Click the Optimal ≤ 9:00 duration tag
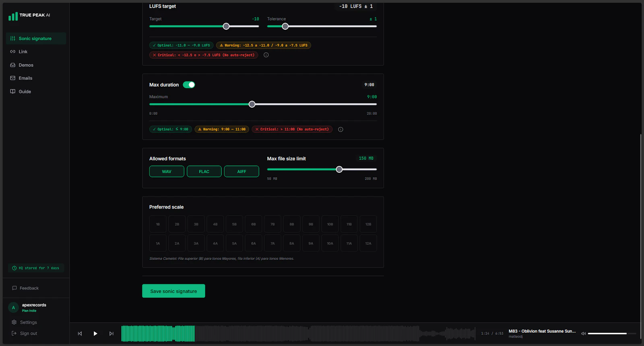The width and height of the screenshot is (644, 346). pyautogui.click(x=171, y=129)
